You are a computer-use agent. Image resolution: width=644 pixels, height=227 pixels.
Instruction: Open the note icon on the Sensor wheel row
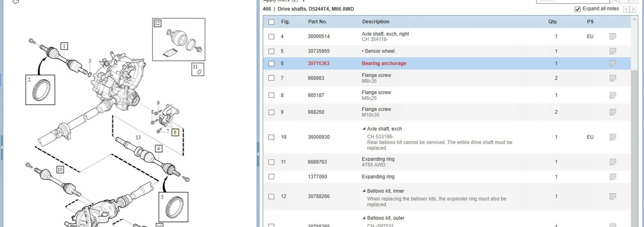pyautogui.click(x=613, y=51)
